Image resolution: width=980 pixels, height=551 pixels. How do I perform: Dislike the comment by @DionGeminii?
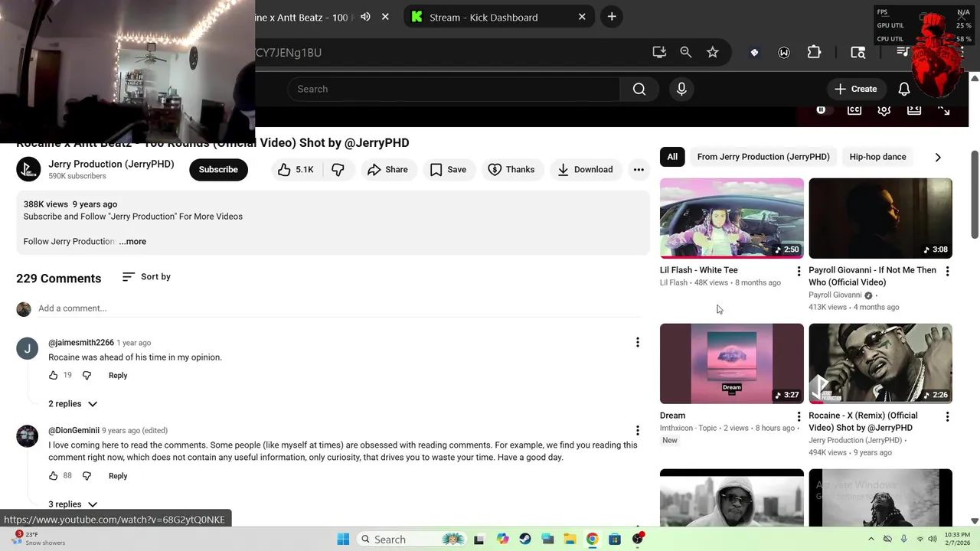87,476
